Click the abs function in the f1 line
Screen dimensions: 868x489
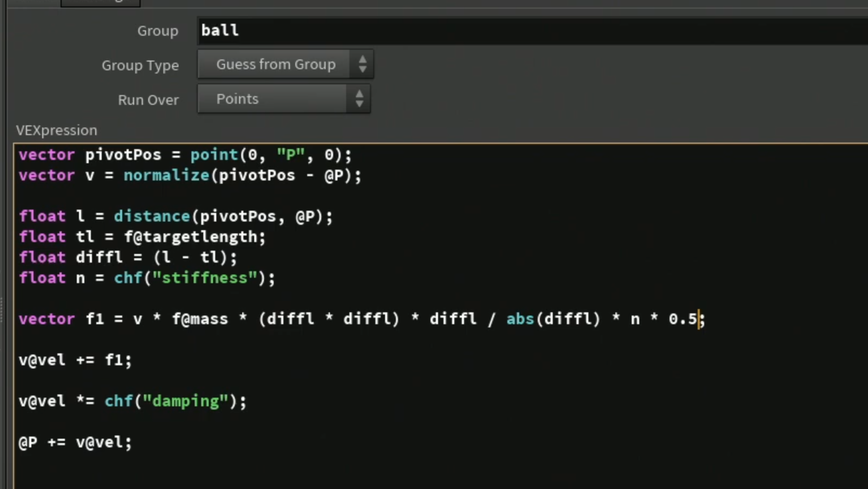520,319
